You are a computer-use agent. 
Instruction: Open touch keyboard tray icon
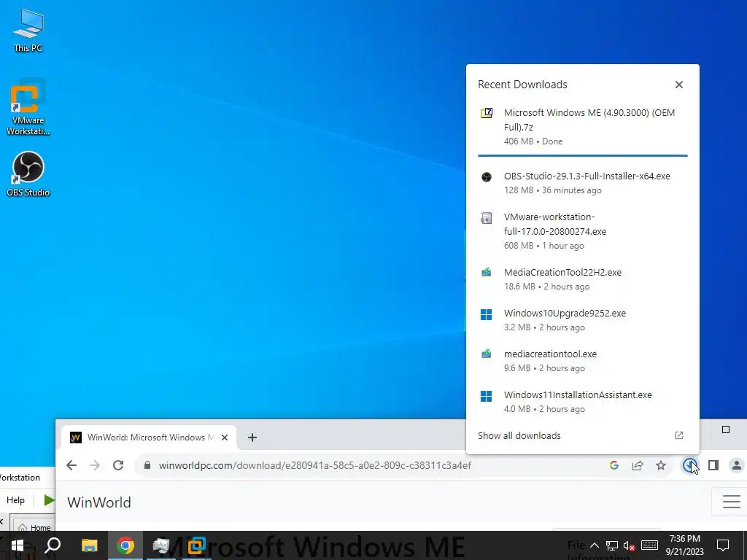tap(649, 545)
